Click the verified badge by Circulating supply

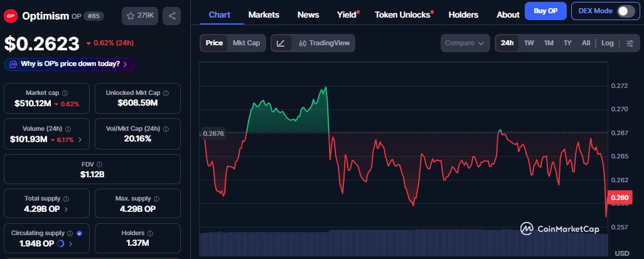[79, 233]
